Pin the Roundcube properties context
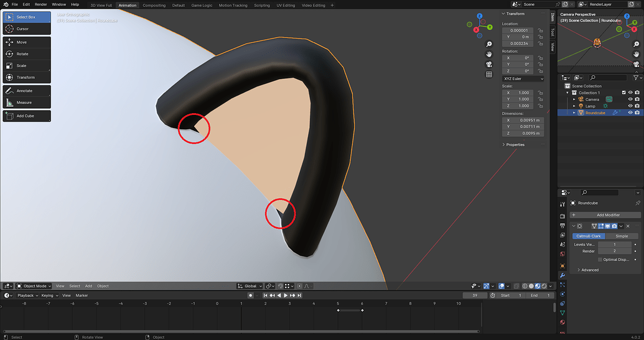The image size is (644, 340). pyautogui.click(x=637, y=203)
